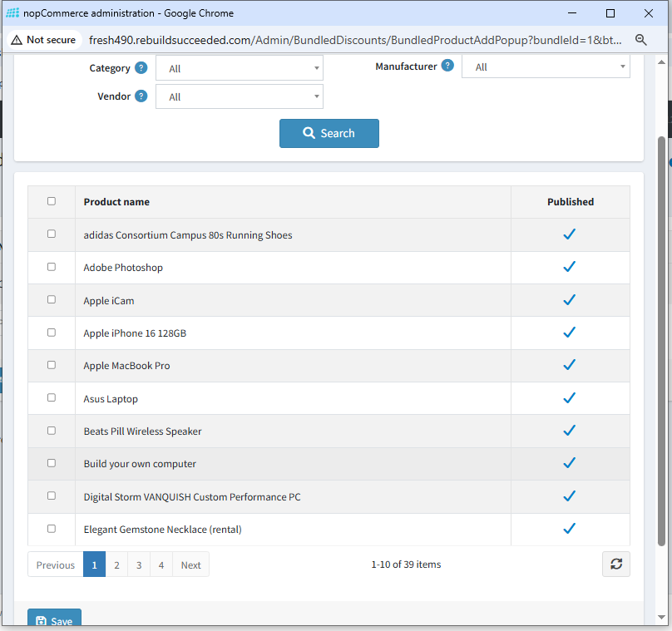Click the Category help question-mark icon
The width and height of the screenshot is (672, 631).
click(141, 68)
